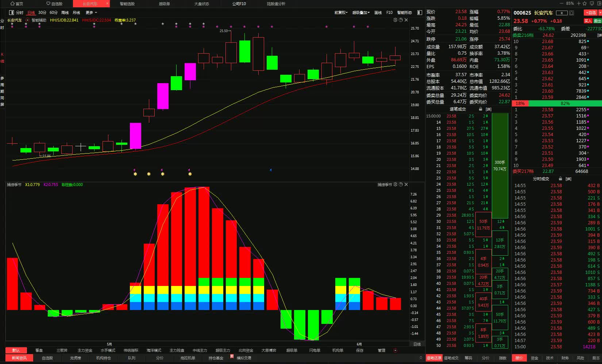602x364 pixels.
Task: Click the window layout icon at top right
Action: pyautogui.click(x=599, y=3)
